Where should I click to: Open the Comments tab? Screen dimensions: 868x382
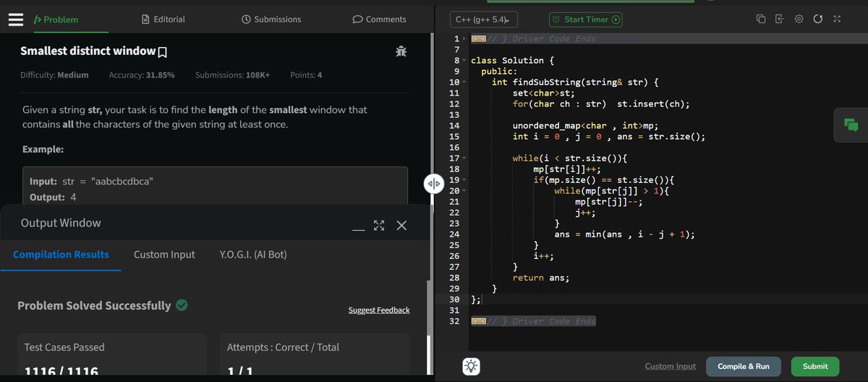(x=379, y=20)
